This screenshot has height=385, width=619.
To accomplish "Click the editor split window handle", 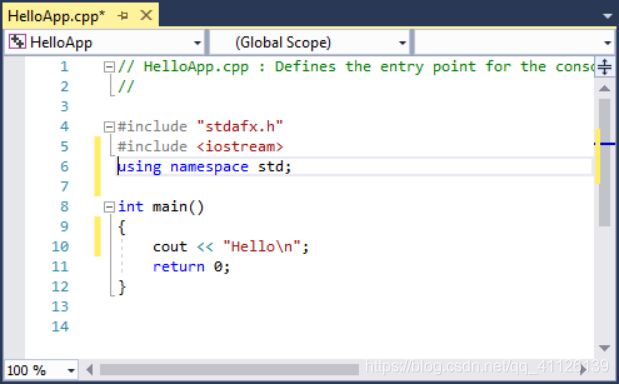I will tap(604, 66).
